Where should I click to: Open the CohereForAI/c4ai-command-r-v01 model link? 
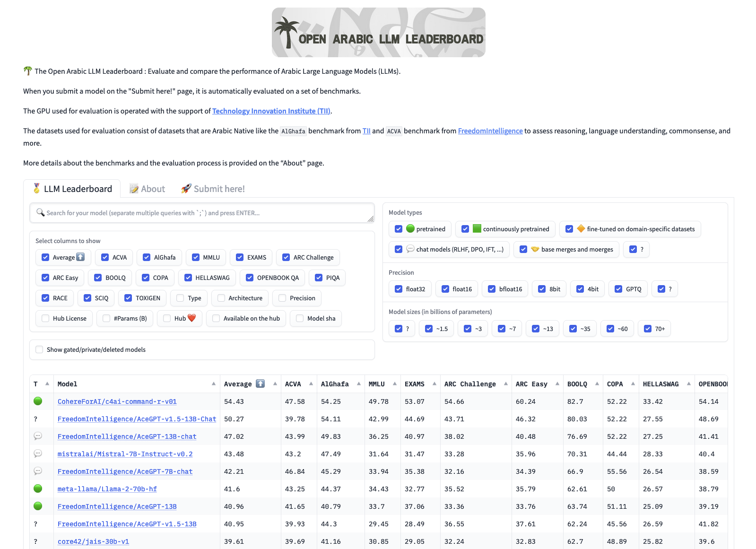117,401
